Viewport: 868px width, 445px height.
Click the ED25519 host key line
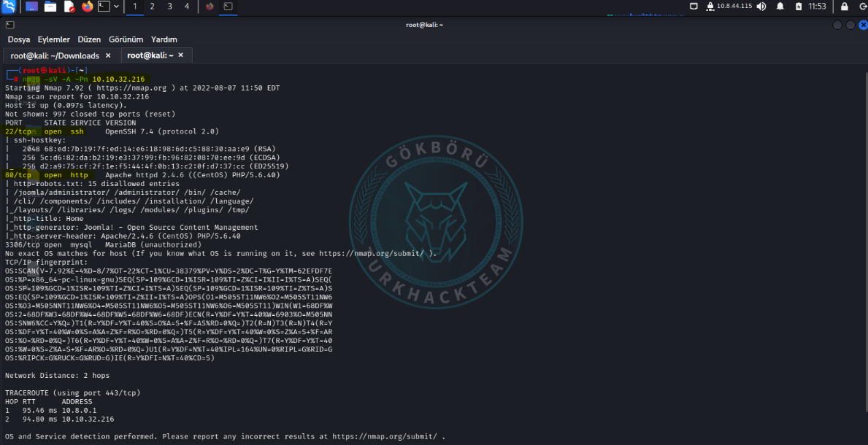147,166
